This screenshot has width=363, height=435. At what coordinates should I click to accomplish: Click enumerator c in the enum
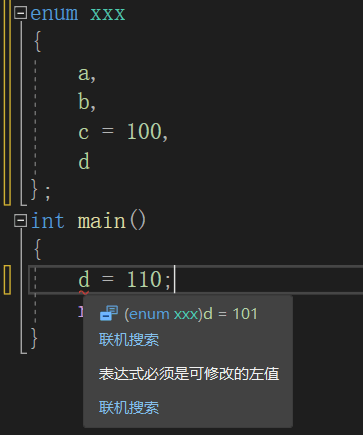[84, 132]
